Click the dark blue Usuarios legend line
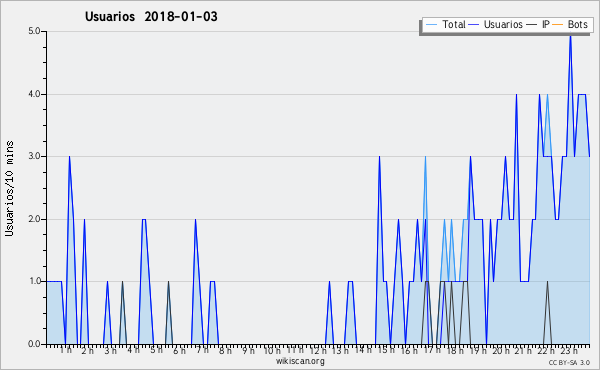 point(474,25)
